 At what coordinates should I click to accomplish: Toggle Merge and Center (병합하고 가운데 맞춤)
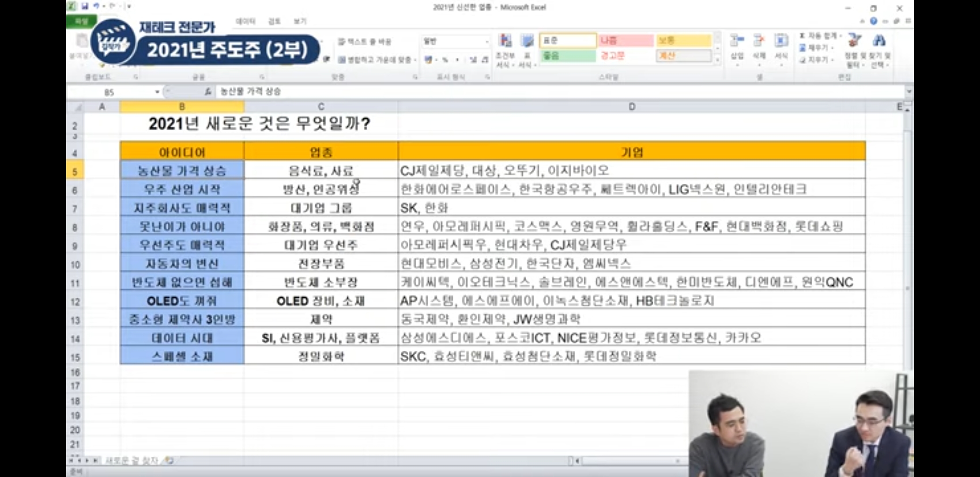376,60
